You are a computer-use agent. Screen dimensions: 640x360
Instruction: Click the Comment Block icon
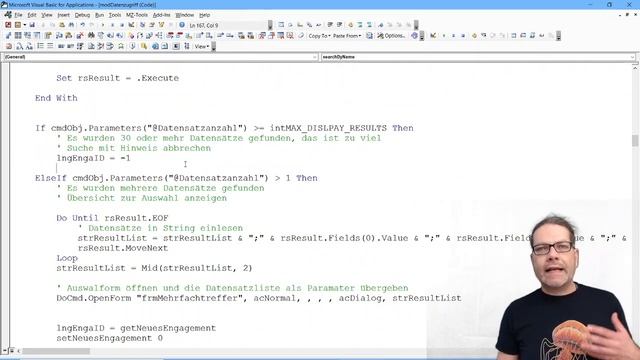(360, 25)
